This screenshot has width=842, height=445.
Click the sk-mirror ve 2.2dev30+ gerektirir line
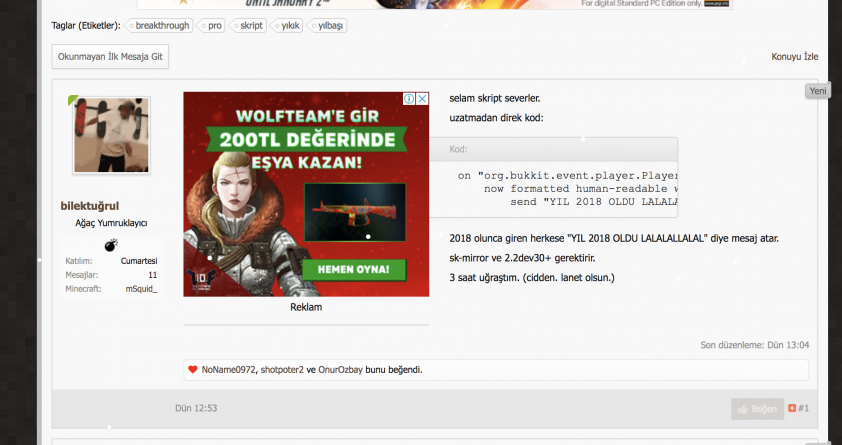522,258
